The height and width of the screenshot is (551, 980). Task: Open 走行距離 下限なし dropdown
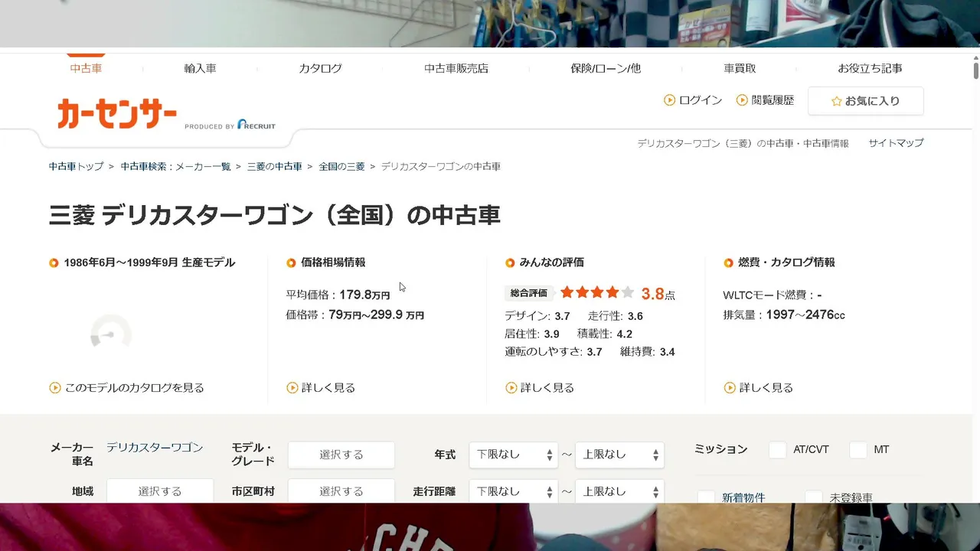(513, 491)
